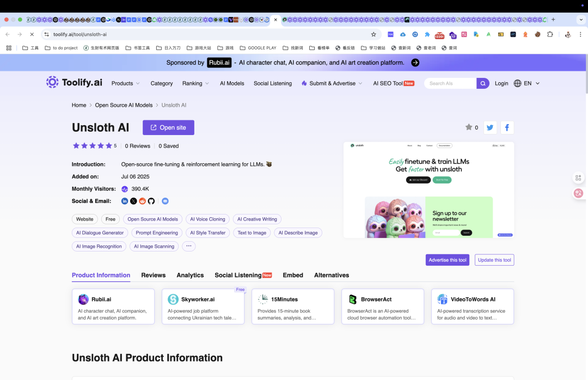Open Unsloth's LinkedIn social icon

[x=125, y=201]
